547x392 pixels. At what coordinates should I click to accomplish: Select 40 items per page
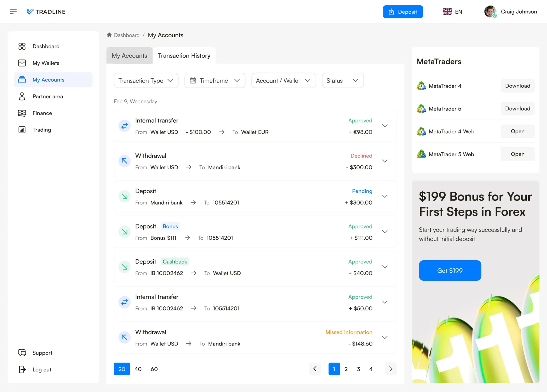click(138, 369)
